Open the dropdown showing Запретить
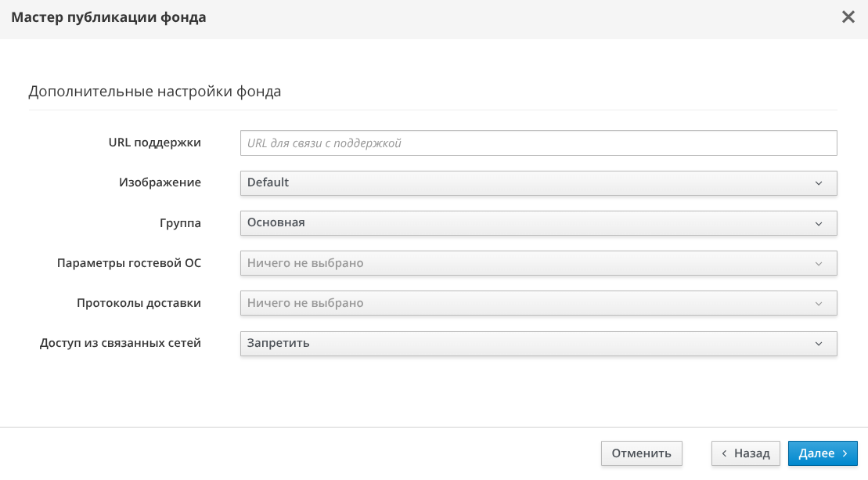The height and width of the screenshot is (480, 868). click(x=538, y=344)
